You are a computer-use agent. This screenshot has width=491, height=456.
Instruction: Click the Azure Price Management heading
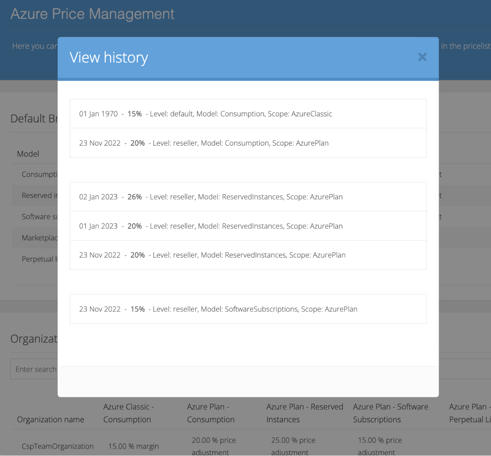[92, 14]
